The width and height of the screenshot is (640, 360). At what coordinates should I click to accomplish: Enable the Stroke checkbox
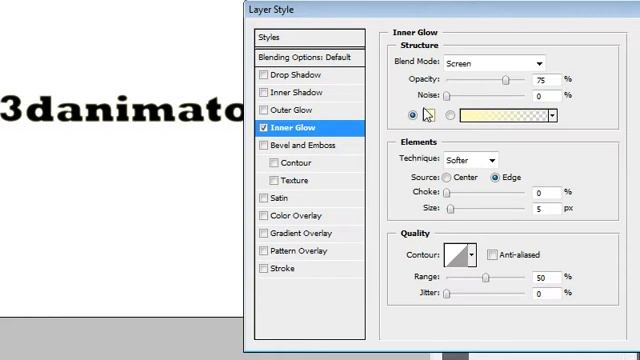pos(263,268)
